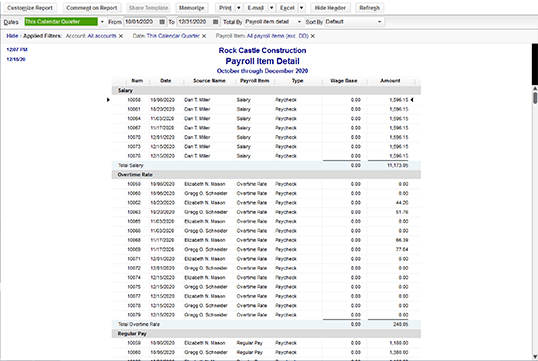Click the Date column header
The height and width of the screenshot is (361, 538).
click(165, 81)
